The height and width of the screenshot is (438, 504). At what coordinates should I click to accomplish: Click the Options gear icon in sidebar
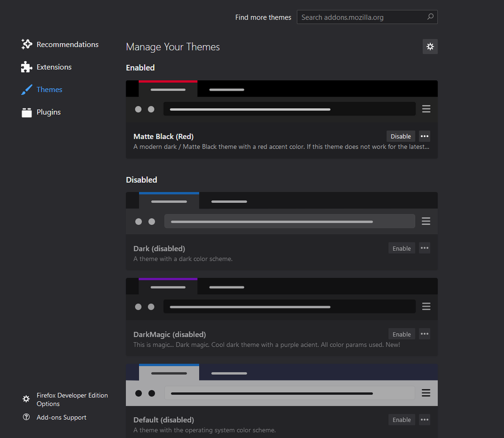[x=26, y=399]
